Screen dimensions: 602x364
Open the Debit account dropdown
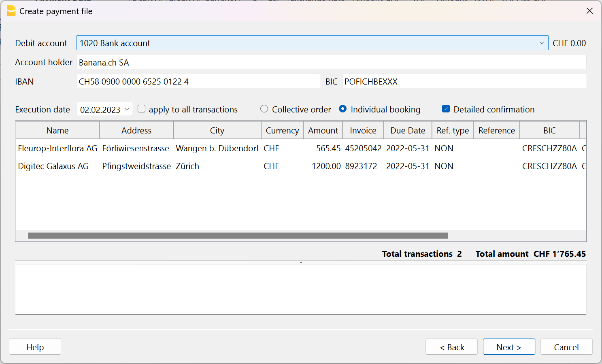point(542,42)
